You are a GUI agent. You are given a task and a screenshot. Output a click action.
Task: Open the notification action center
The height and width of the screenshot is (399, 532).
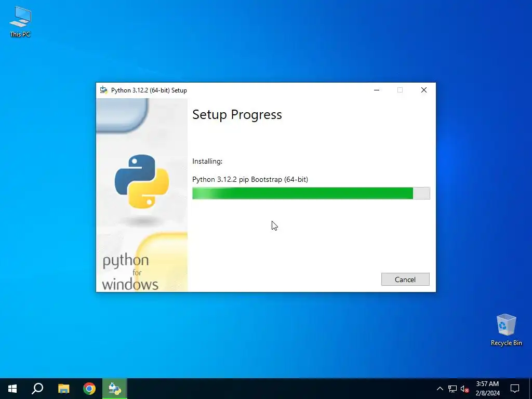click(x=515, y=389)
